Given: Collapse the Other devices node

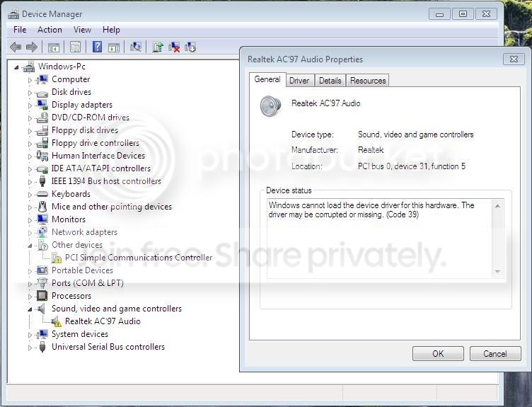Looking at the screenshot, I should coord(30,246).
